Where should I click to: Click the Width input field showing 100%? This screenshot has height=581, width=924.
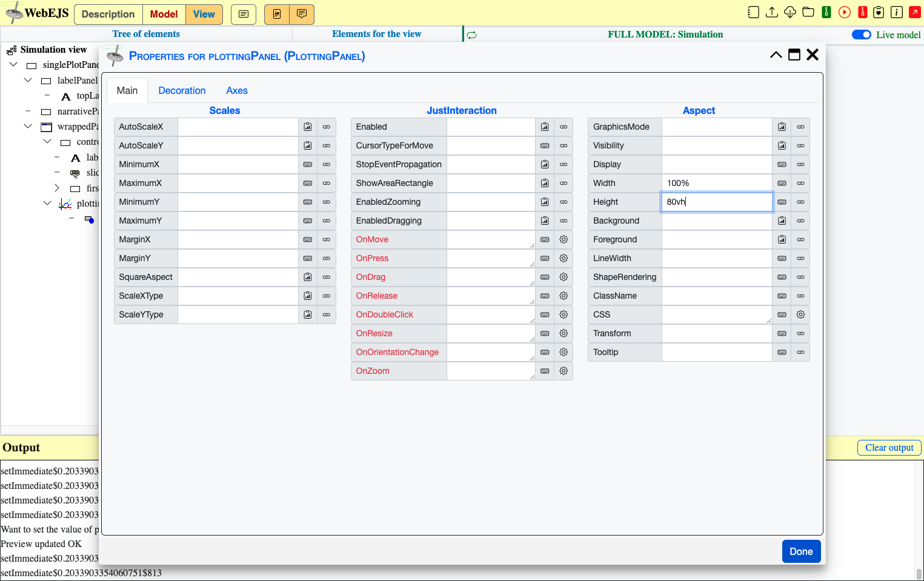717,183
